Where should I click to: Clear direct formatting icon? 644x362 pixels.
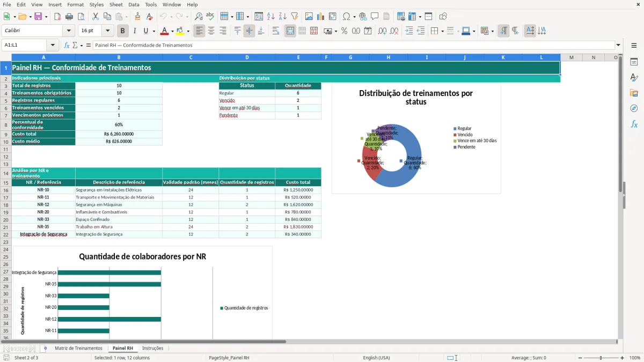pos(149,17)
